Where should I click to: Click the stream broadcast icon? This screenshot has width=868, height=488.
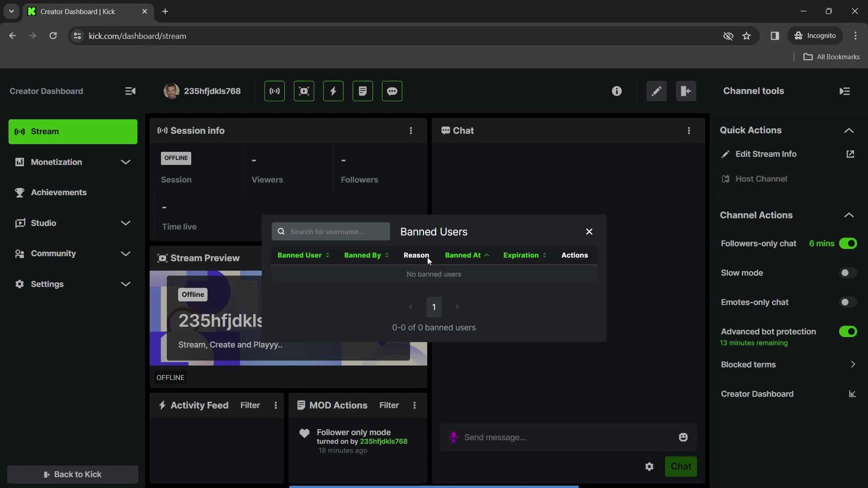pyautogui.click(x=274, y=90)
